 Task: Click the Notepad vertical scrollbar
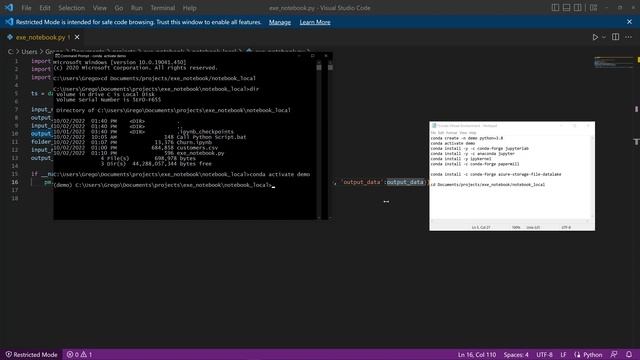click(x=593, y=177)
